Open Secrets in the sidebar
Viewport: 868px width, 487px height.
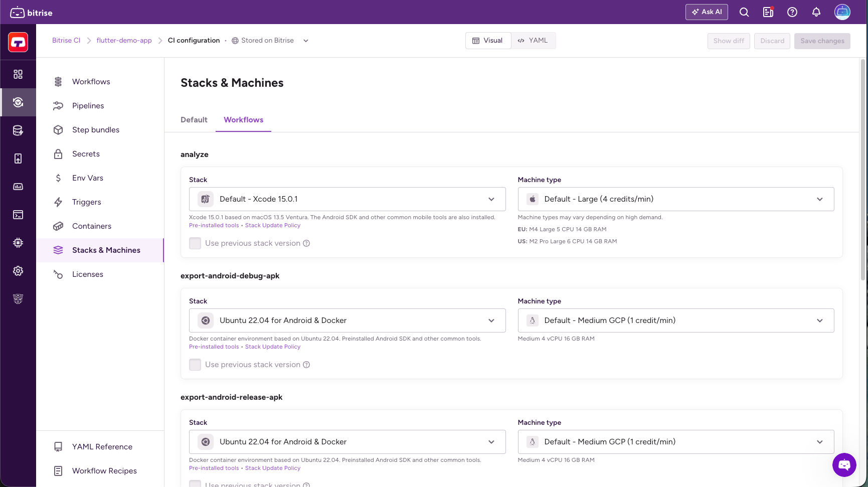coord(100,154)
